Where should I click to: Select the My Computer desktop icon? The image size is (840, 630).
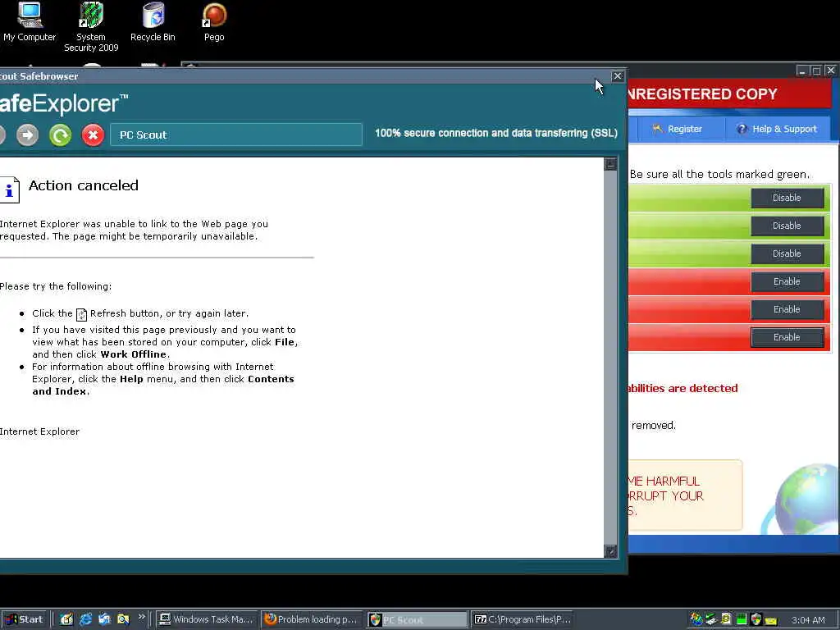click(x=30, y=22)
